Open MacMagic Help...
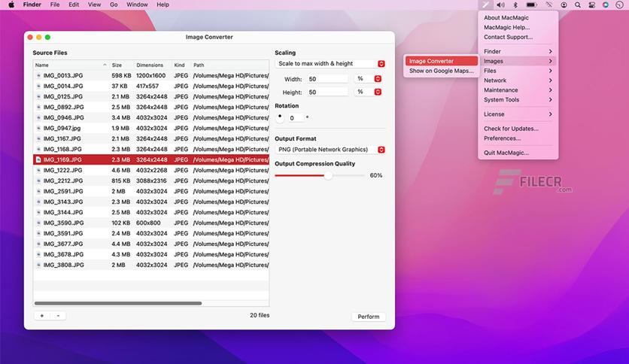Image resolution: width=629 pixels, height=364 pixels. [x=518, y=27]
